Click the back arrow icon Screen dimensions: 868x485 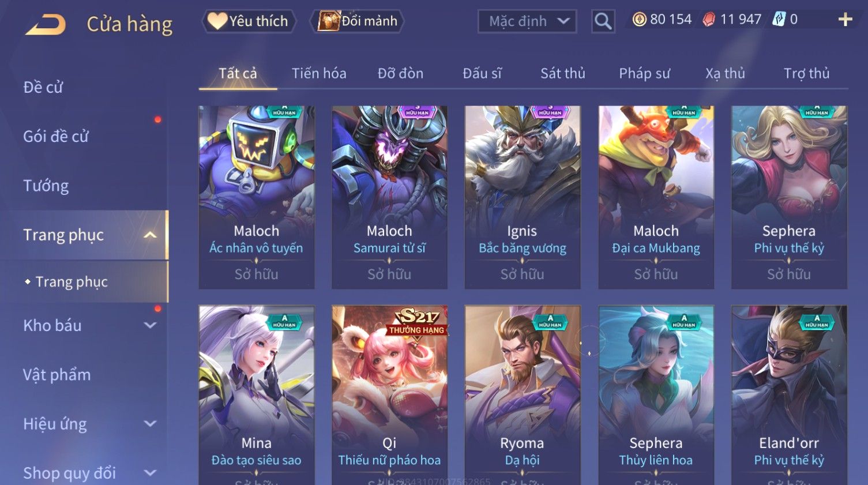46,24
